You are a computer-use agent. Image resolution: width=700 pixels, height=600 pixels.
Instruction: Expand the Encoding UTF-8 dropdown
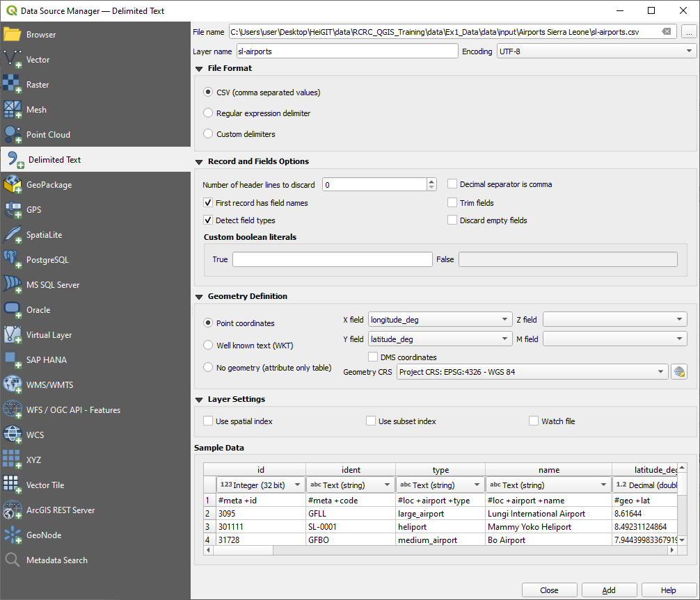point(596,51)
